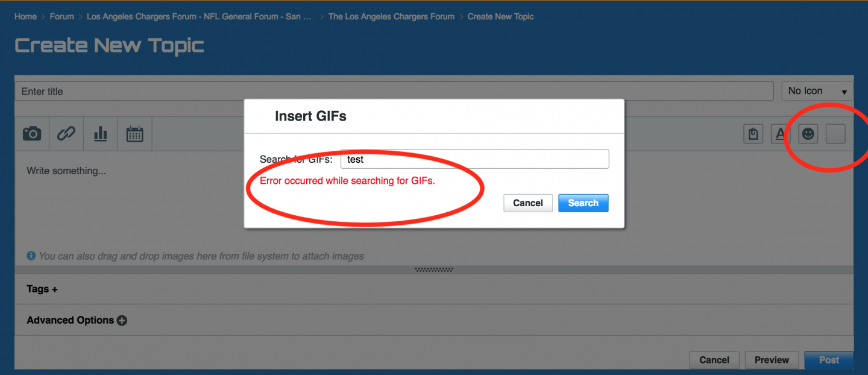Open the text formatting A icon
The width and height of the screenshot is (868, 375).
click(x=781, y=134)
